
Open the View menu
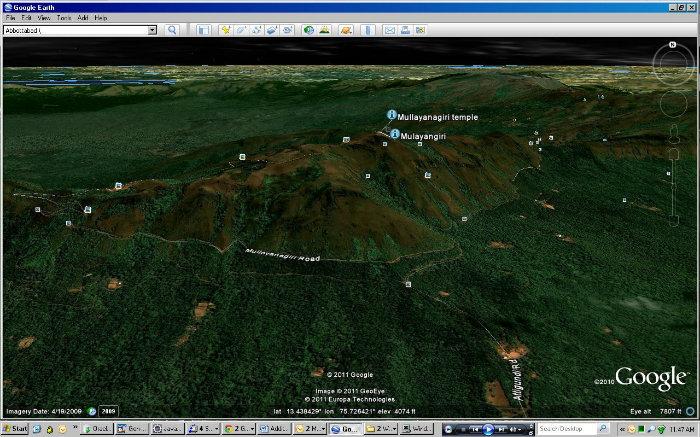(44, 18)
